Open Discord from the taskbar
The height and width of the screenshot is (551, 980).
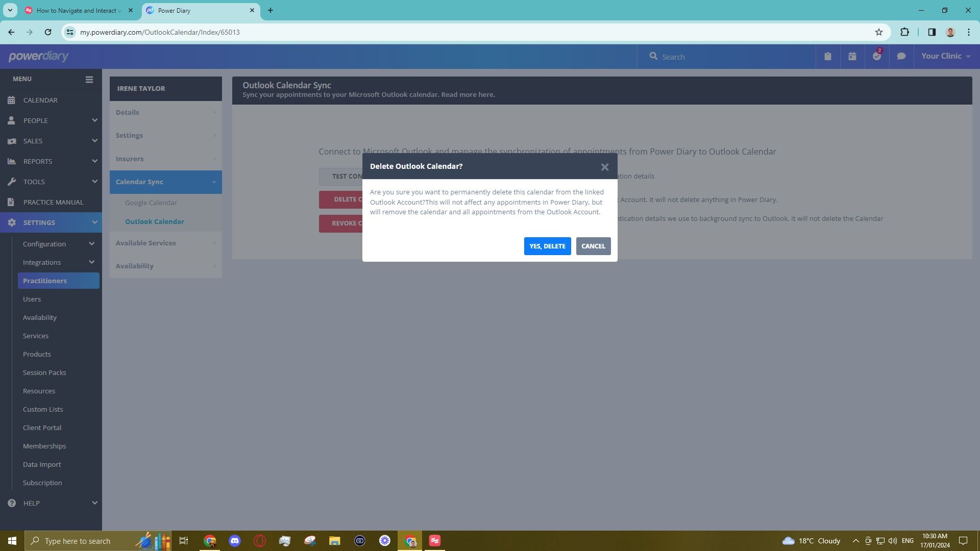[235, 541]
